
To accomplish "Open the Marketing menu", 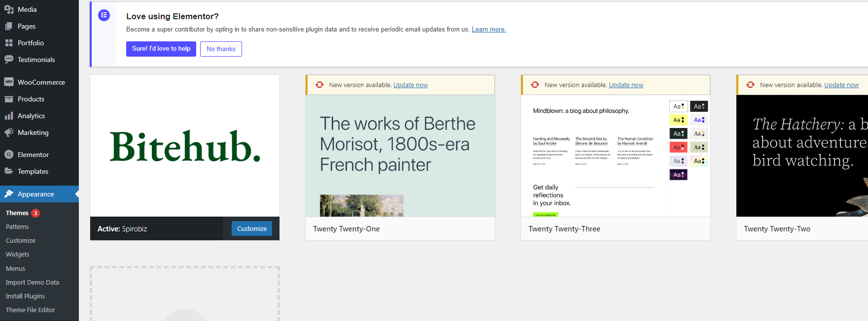I will (39, 132).
